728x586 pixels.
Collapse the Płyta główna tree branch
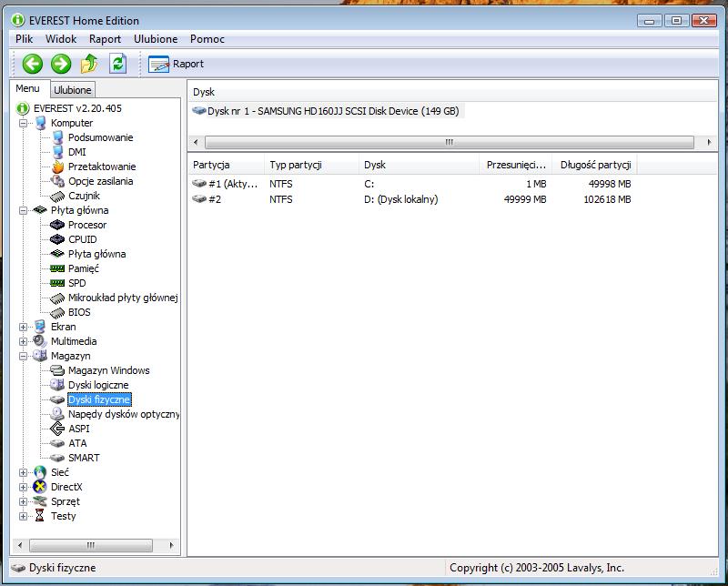pyautogui.click(x=24, y=210)
